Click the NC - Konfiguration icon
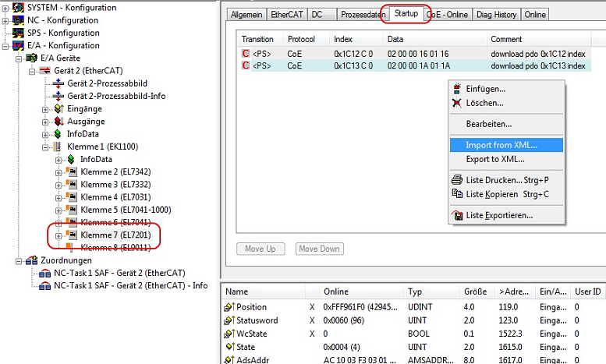Image resolution: width=606 pixels, height=364 pixels. (x=18, y=20)
